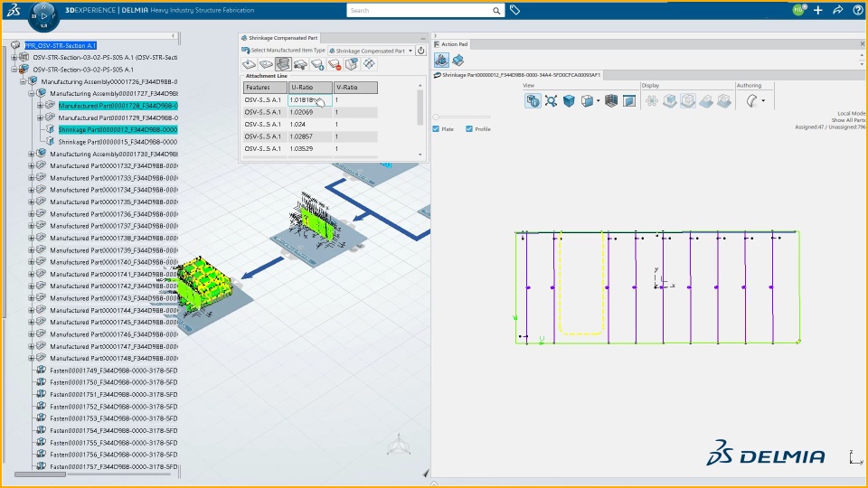Click first Action Pad command icon
868x488 pixels.
click(x=441, y=60)
